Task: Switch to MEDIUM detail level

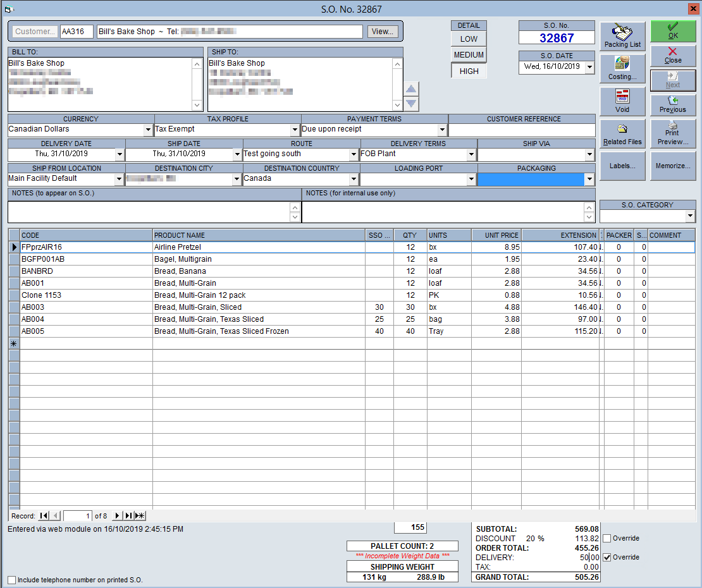Action: [x=469, y=54]
